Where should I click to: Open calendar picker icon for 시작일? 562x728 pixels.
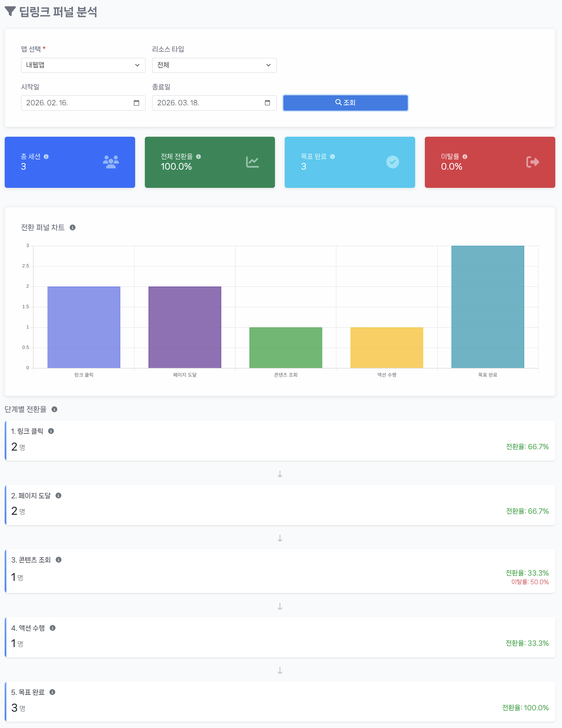pos(136,103)
